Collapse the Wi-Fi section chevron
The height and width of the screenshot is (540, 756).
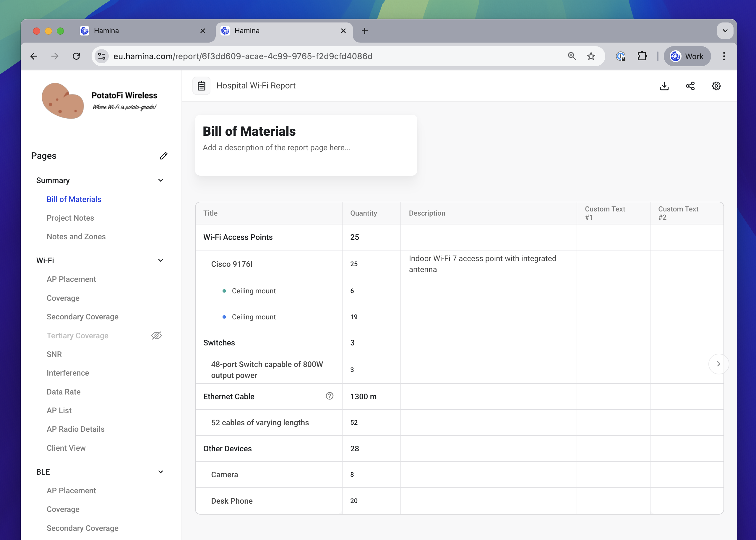pyautogui.click(x=160, y=260)
